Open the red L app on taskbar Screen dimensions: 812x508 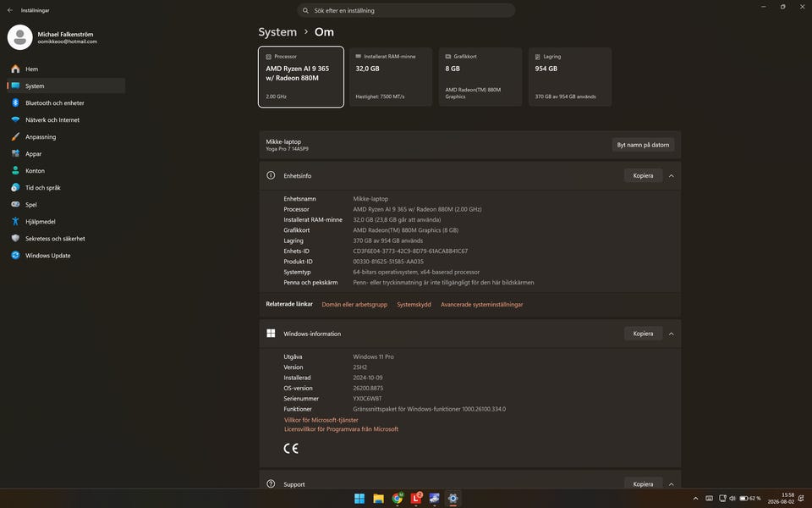(x=416, y=499)
